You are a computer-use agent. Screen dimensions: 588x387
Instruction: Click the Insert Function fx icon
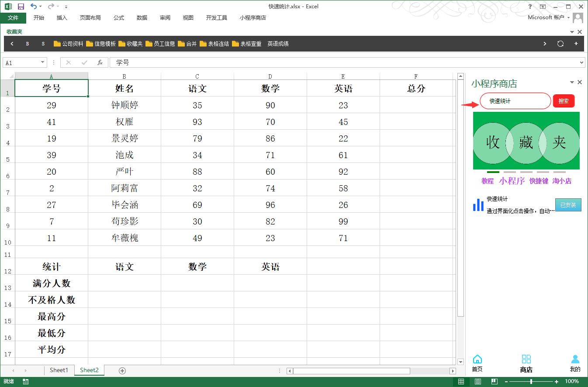coord(100,62)
